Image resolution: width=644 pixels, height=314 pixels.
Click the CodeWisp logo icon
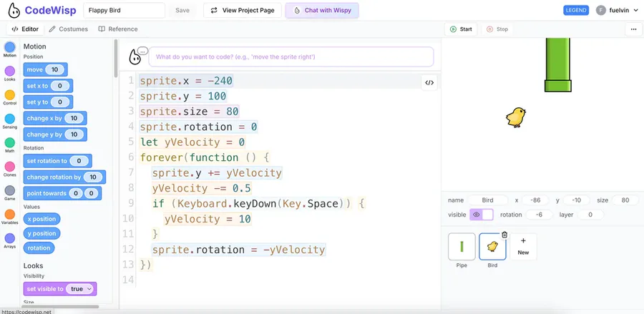pyautogui.click(x=14, y=10)
